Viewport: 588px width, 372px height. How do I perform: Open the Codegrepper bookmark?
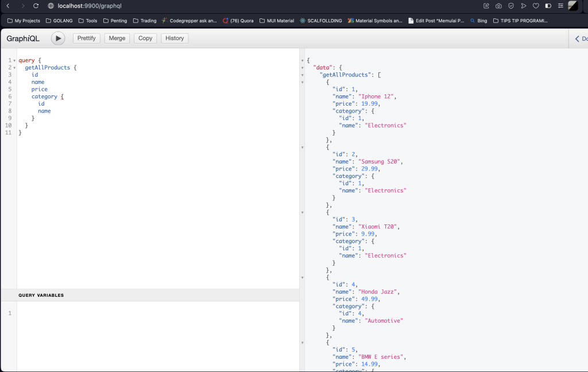click(x=189, y=21)
